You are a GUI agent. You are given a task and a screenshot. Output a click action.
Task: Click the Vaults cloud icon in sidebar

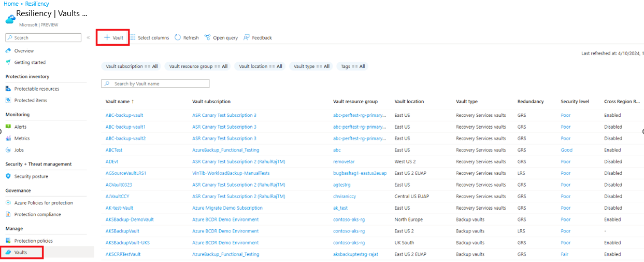tap(8, 252)
